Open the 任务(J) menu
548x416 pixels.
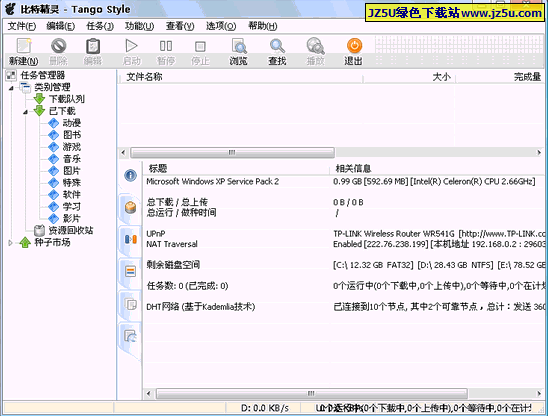pyautogui.click(x=100, y=26)
